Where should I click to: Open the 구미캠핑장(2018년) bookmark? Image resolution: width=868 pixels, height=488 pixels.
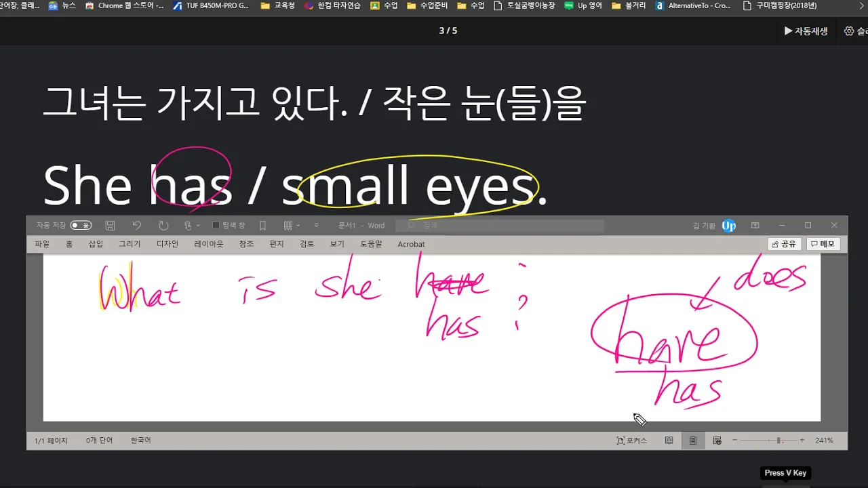tap(780, 5)
